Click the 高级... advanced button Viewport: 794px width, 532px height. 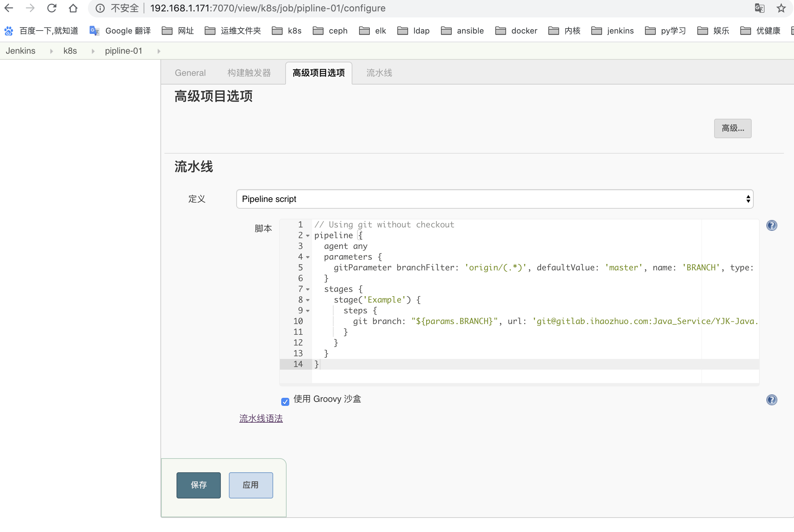[x=732, y=128]
